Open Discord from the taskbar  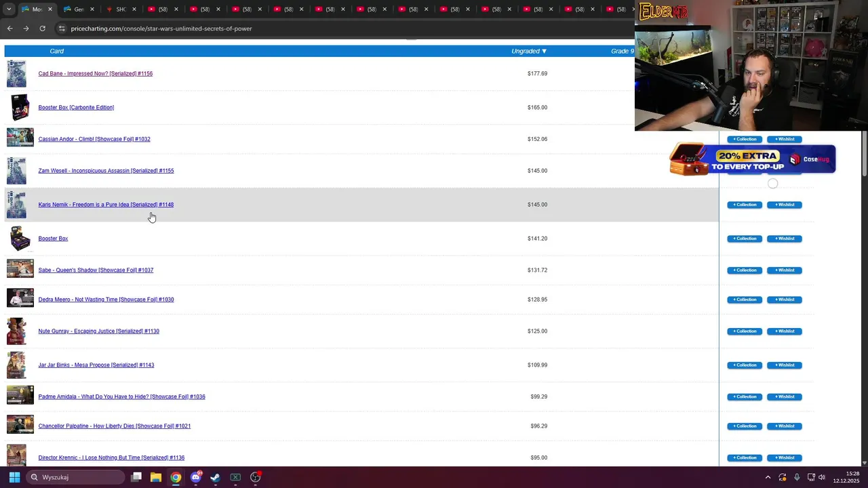click(x=196, y=477)
